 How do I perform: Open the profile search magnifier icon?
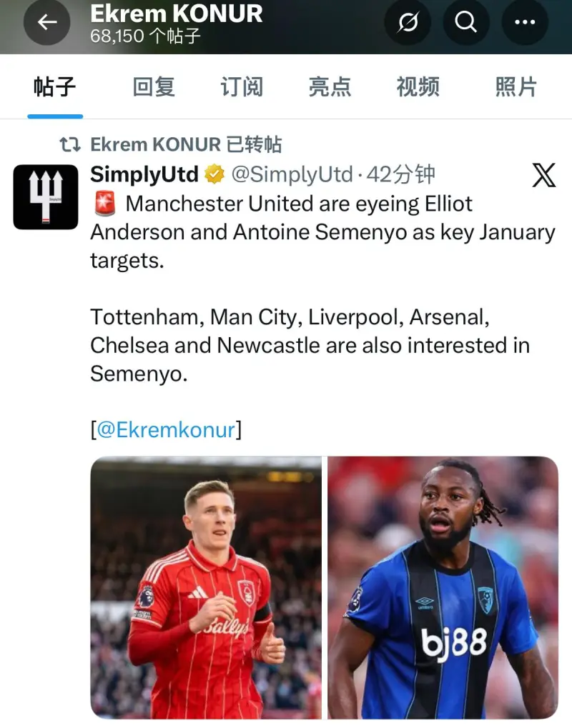[x=465, y=22]
